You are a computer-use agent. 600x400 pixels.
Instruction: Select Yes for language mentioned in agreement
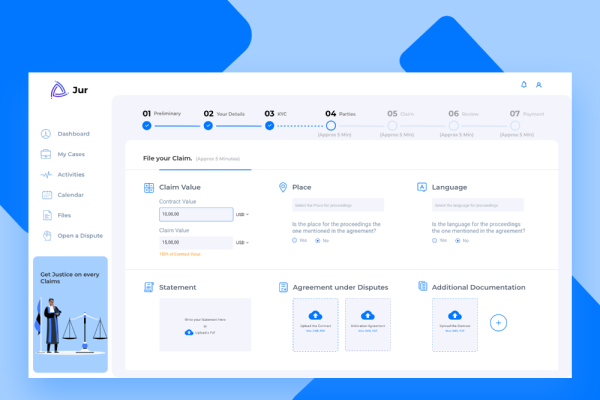tap(434, 241)
